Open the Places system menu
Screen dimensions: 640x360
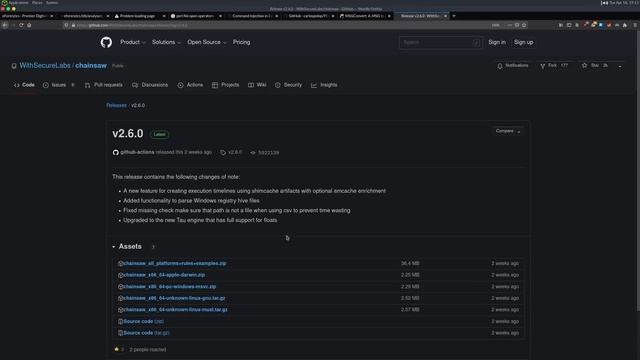(x=37, y=2)
